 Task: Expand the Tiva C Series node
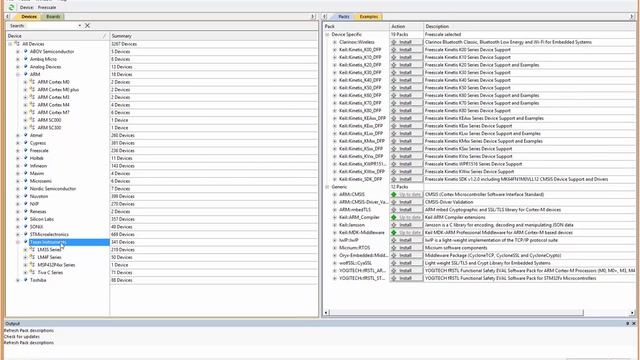(x=25, y=272)
